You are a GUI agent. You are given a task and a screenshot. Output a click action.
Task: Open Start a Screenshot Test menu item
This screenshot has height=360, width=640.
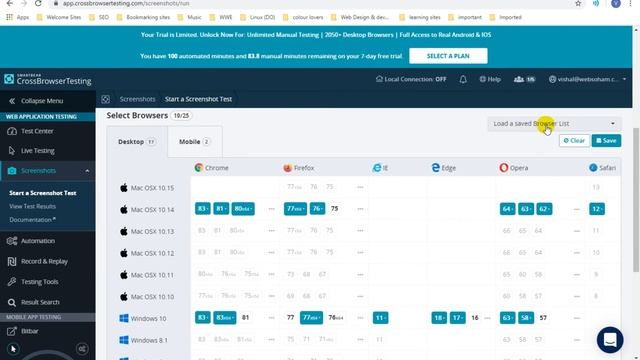coord(42,193)
